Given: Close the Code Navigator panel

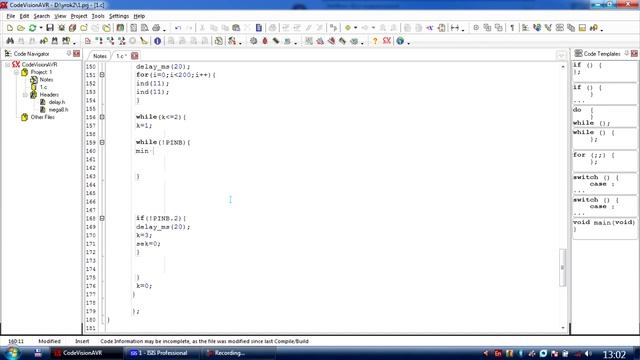Looking at the screenshot, I should (77, 53).
